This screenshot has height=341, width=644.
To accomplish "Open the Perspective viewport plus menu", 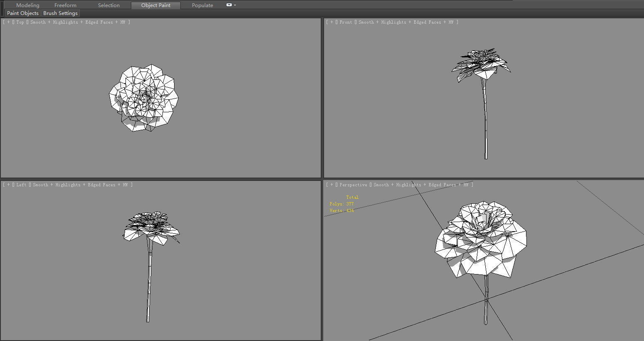I will [x=332, y=185].
